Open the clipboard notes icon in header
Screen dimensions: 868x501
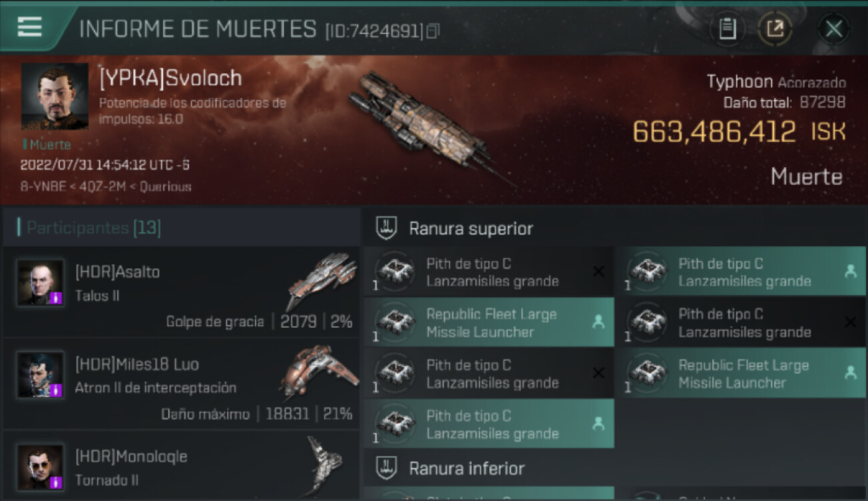727,29
